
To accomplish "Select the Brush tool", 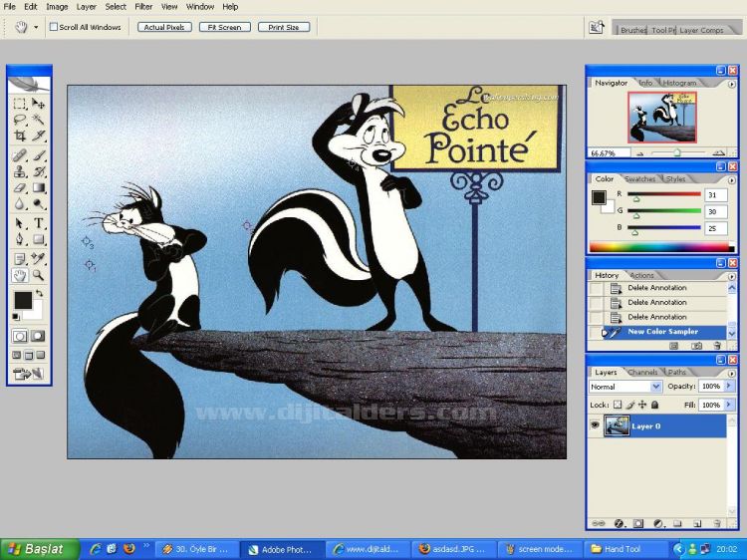I will [x=38, y=154].
